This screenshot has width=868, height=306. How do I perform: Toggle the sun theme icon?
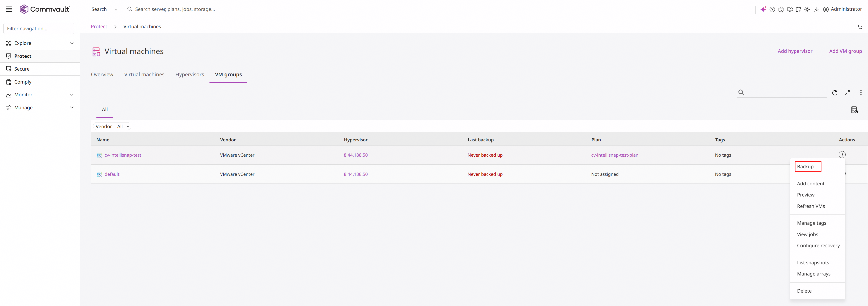point(807,9)
